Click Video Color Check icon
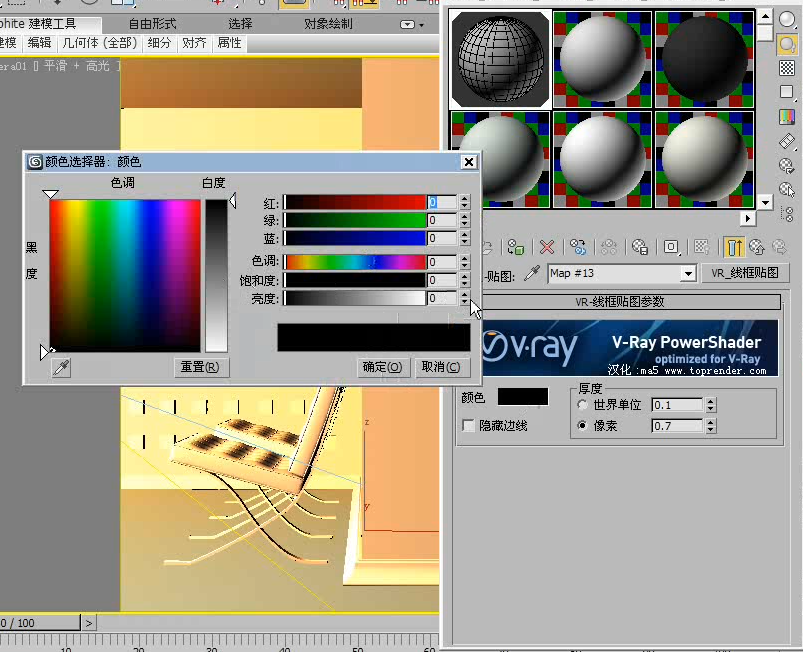Screen dimensions: 803x652 coord(787,117)
